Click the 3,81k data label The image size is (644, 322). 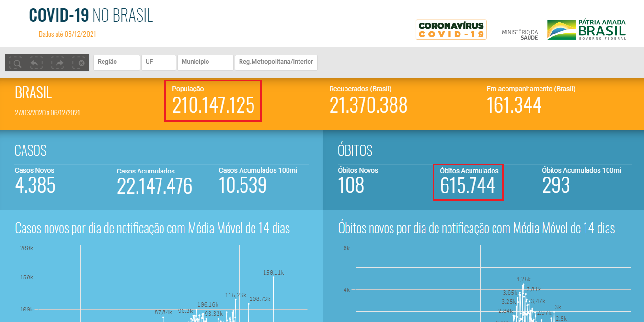coord(533,289)
